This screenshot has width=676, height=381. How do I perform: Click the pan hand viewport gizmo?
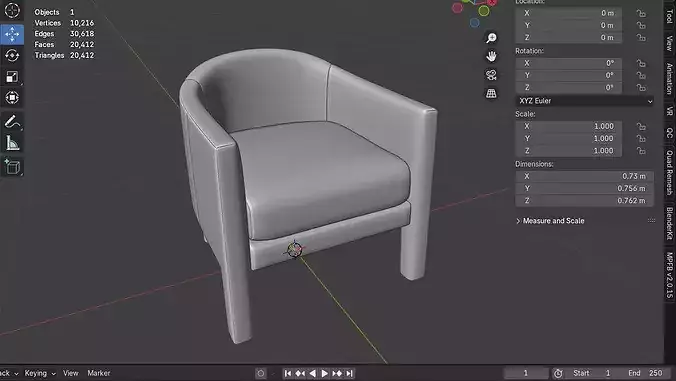491,56
